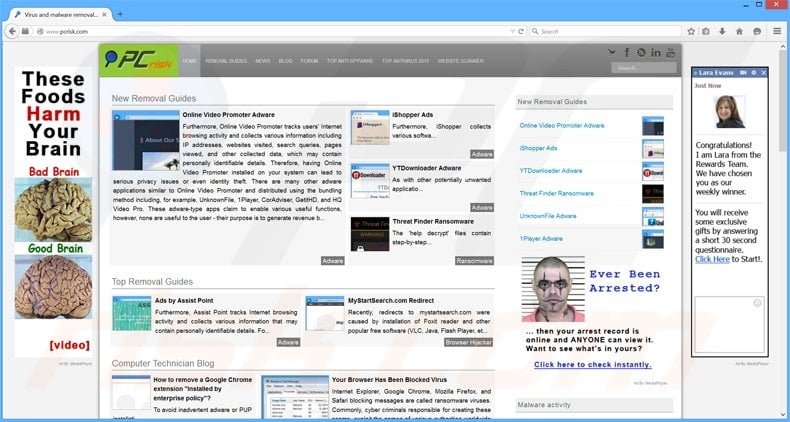
Task: Click the site Search box in header
Action: [x=643, y=68]
